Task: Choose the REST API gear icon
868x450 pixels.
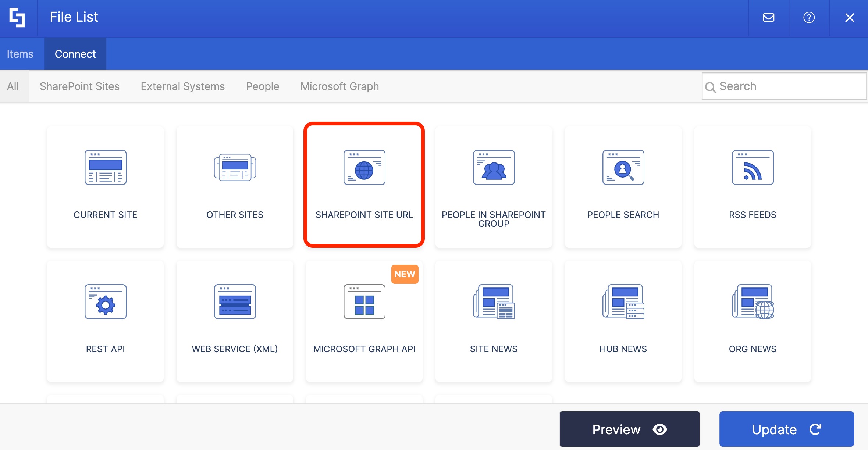Action: [106, 302]
